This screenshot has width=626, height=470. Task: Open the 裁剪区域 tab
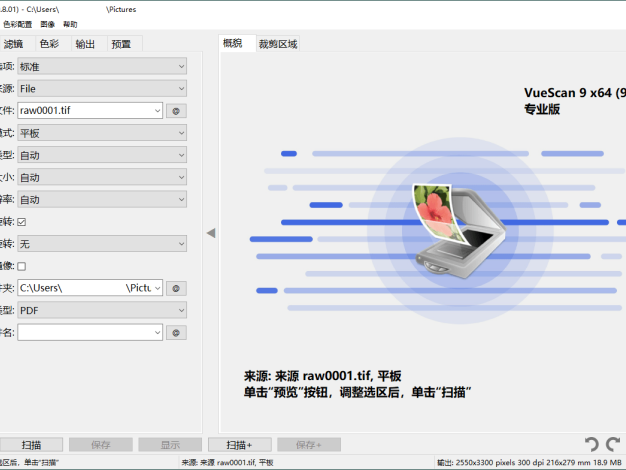[x=278, y=44]
